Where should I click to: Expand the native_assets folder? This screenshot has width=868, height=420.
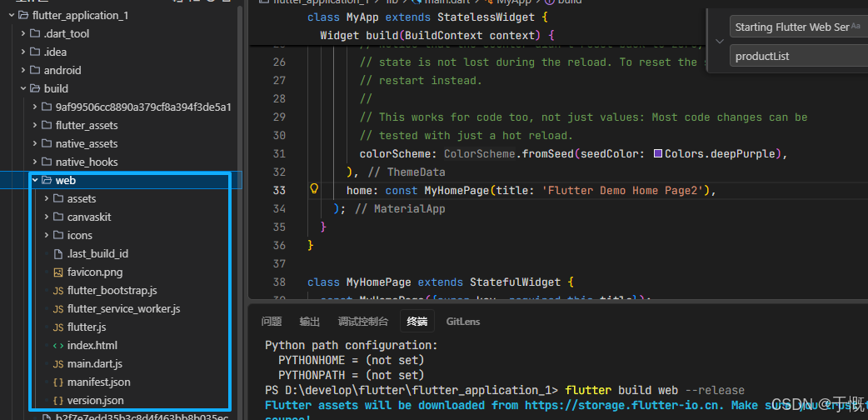coord(35,143)
